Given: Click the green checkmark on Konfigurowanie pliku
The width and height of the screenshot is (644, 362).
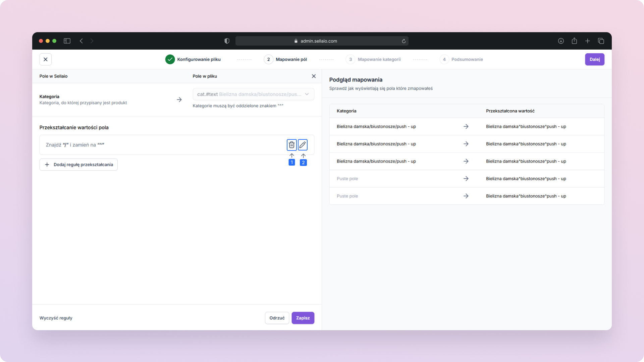Looking at the screenshot, I should coord(170,59).
